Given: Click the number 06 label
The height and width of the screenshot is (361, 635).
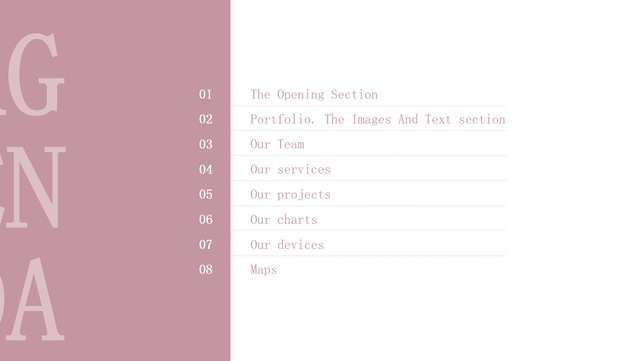Looking at the screenshot, I should [205, 220].
